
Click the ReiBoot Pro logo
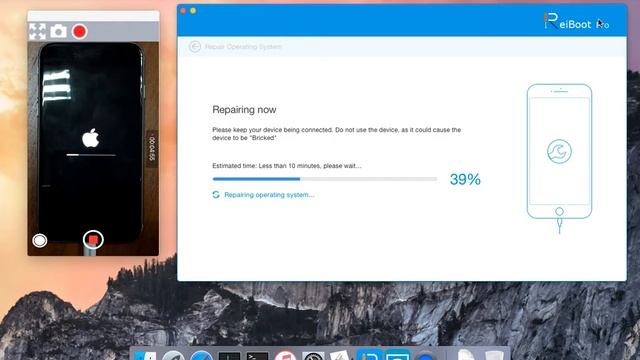point(576,21)
